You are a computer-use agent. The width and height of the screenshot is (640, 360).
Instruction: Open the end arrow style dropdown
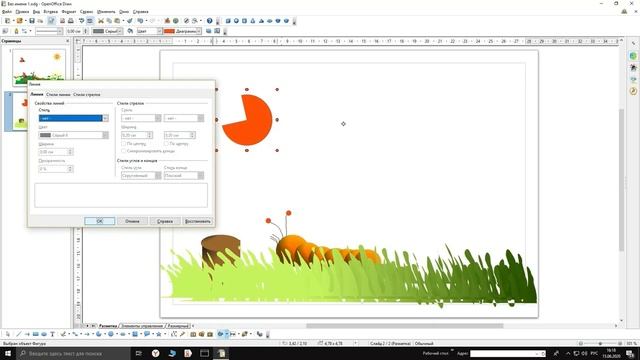click(184, 118)
